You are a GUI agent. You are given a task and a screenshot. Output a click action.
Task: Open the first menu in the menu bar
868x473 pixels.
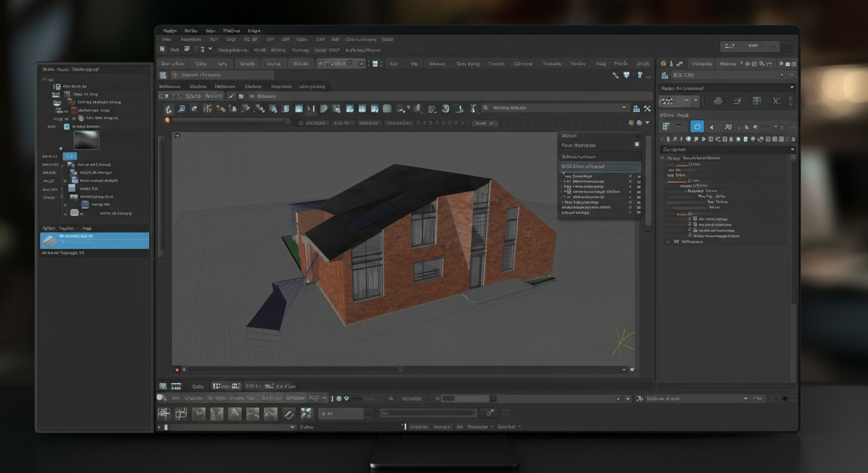170,30
